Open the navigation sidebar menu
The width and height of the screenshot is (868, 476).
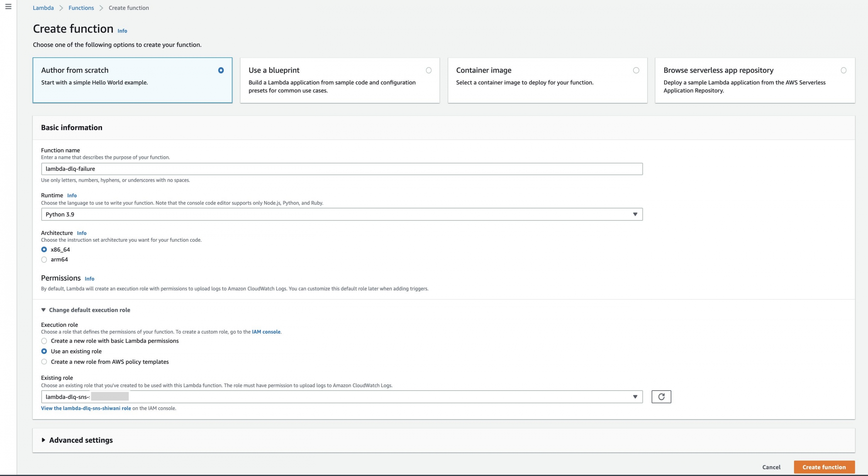(x=8, y=6)
